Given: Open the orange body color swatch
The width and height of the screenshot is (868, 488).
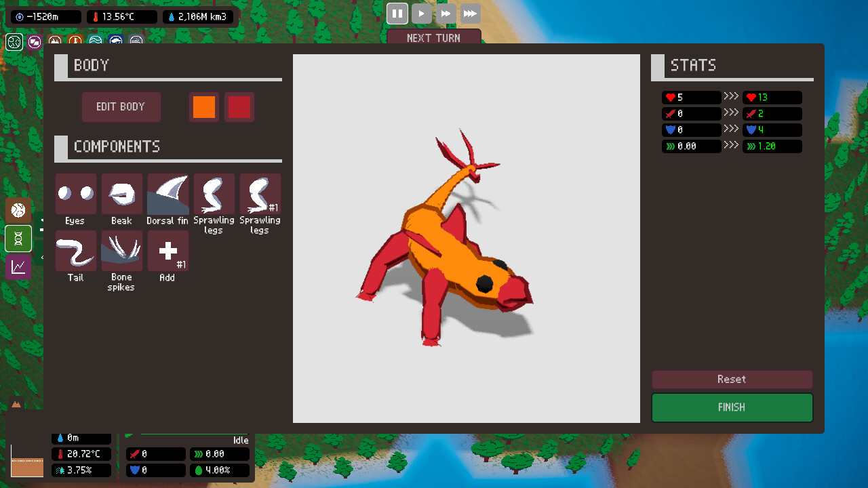Looking at the screenshot, I should [204, 107].
